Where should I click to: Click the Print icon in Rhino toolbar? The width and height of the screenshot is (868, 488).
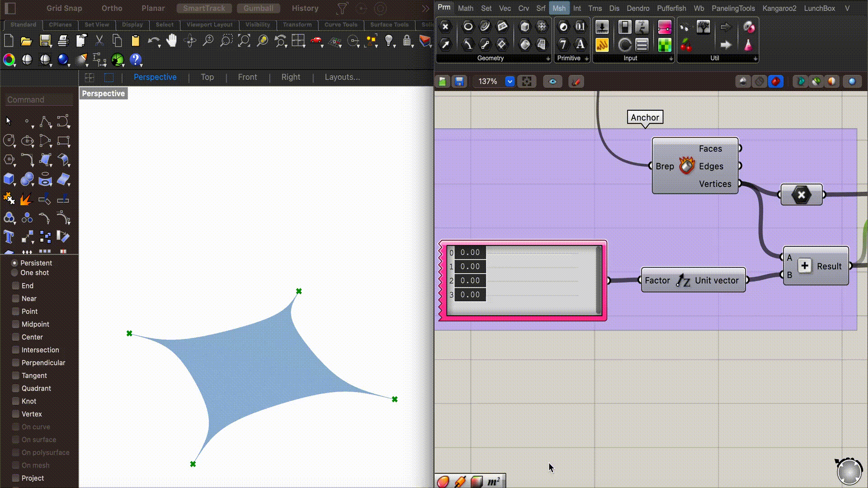(63, 41)
